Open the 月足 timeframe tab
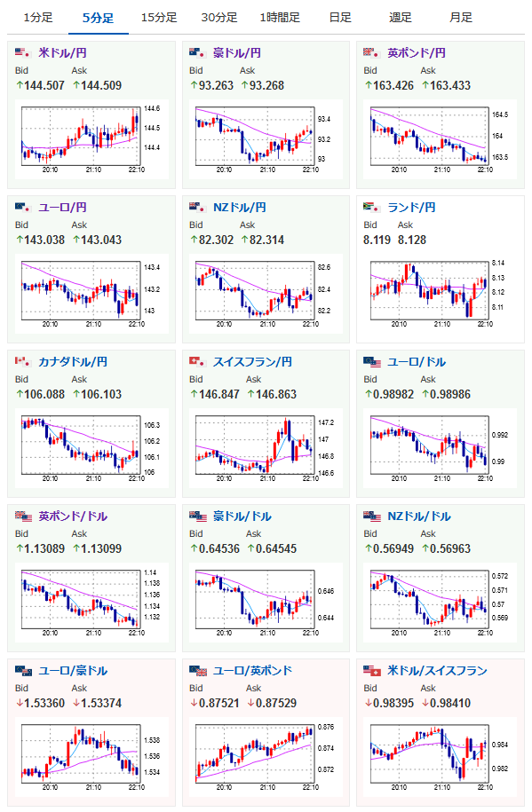 (x=461, y=18)
